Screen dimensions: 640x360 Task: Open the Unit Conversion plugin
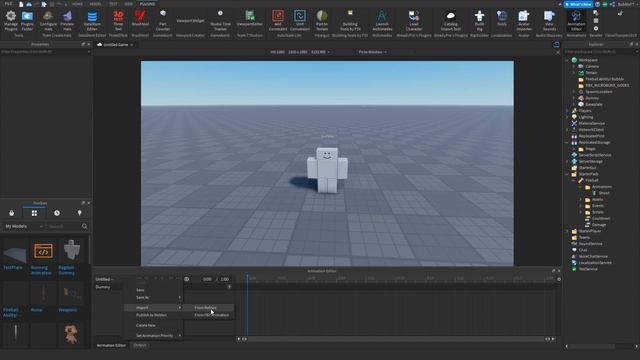[300, 20]
